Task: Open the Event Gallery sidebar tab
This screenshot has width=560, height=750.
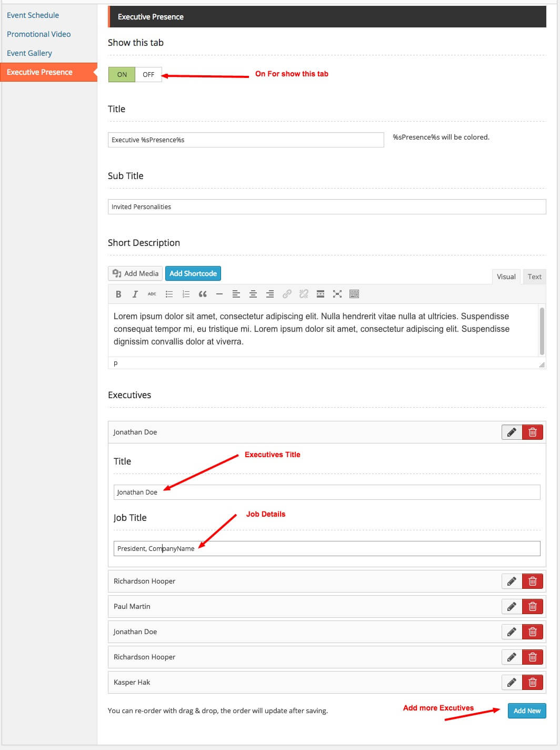Action: 29,53
